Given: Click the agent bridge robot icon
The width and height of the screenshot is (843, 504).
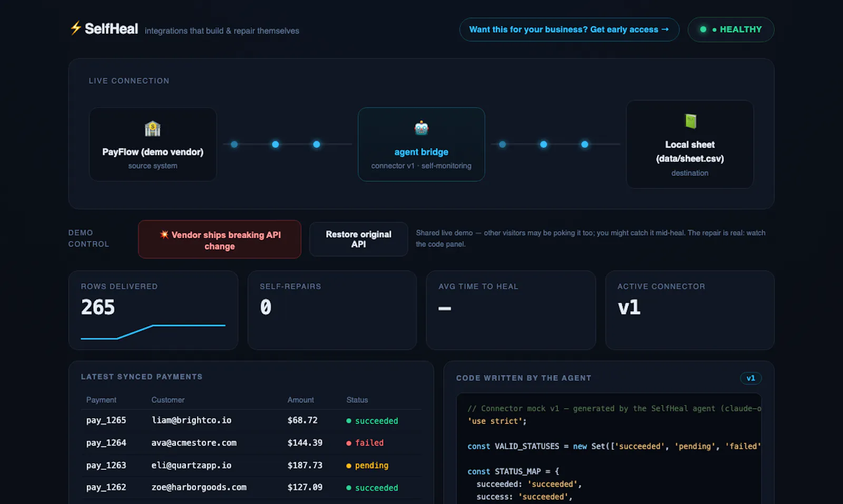Looking at the screenshot, I should click(x=421, y=128).
